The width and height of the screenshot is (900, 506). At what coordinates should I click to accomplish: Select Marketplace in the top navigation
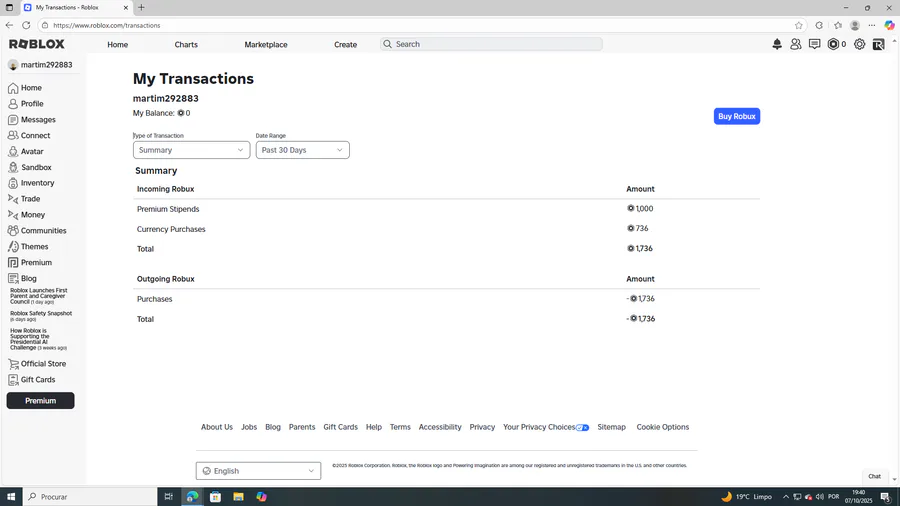click(266, 44)
